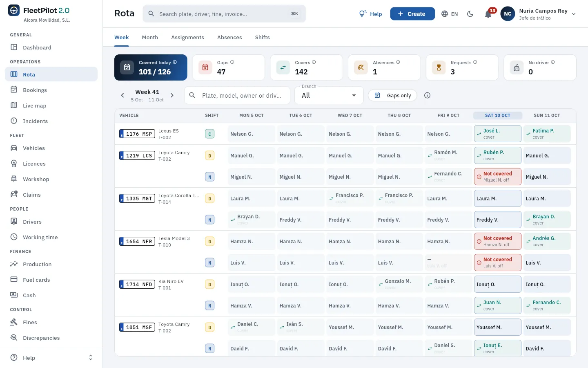The image size is (588, 368).
Task: Open the Workshop section
Action: pos(51,179)
